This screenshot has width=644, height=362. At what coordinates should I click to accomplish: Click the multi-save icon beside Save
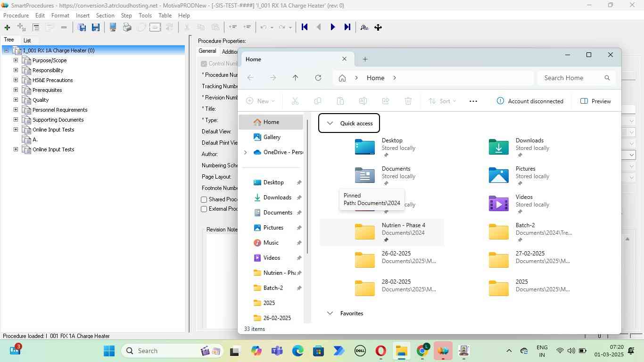pos(82,27)
